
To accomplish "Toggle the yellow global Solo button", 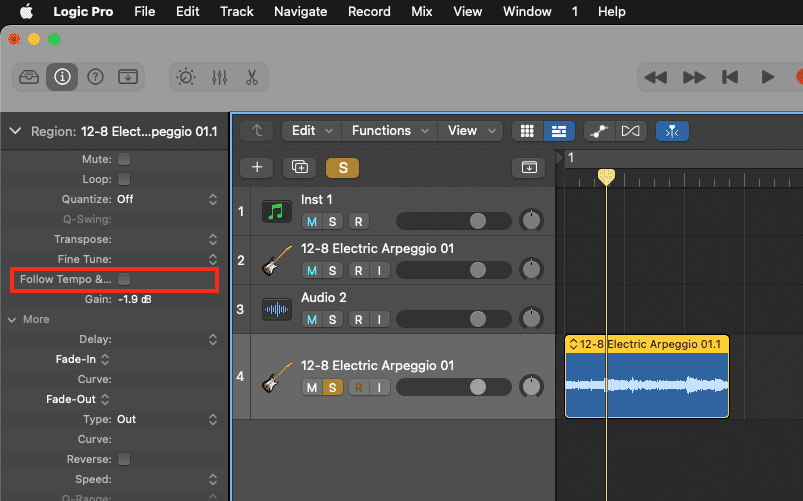I will (343, 168).
